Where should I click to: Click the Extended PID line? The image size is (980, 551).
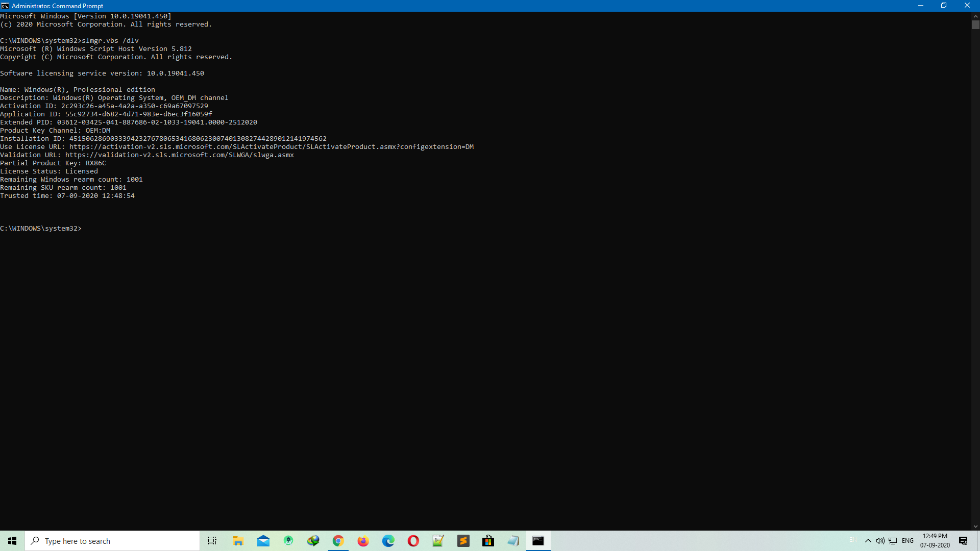[x=129, y=122]
